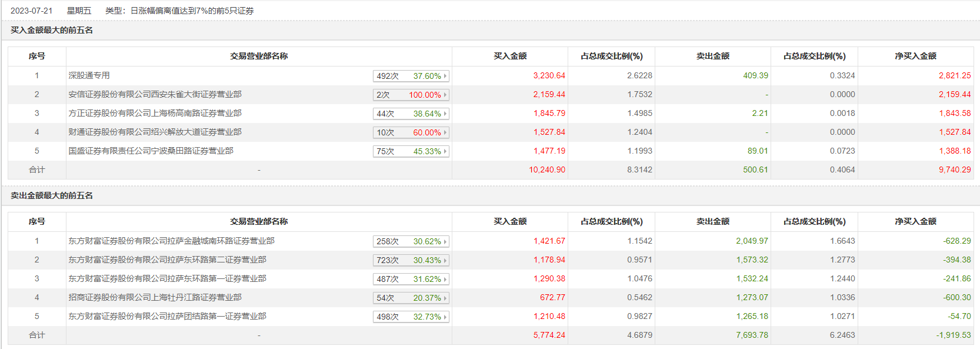Click the arrow icon beside 45.33%
The image size is (980, 349).
click(445, 151)
